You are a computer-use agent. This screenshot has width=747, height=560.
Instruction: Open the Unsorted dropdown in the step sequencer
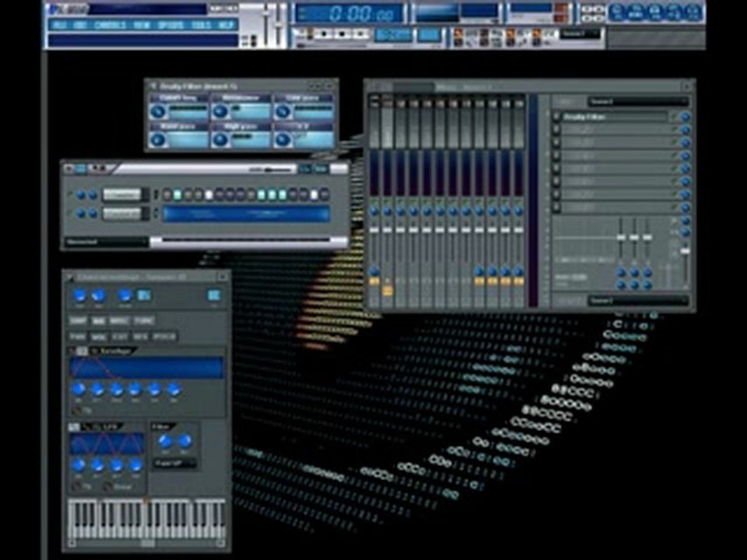pyautogui.click(x=106, y=242)
